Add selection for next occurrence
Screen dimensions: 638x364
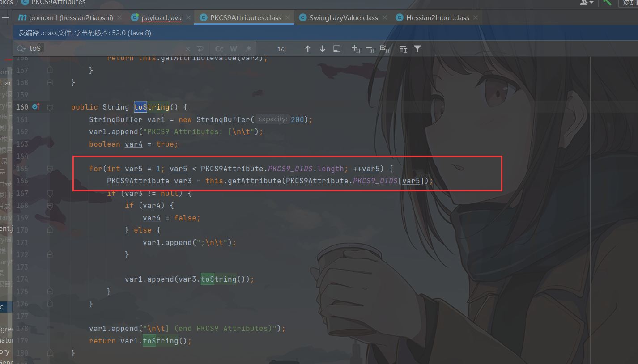pos(356,49)
